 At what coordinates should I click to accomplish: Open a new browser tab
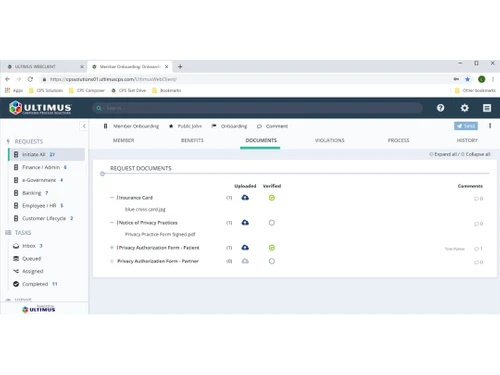point(180,67)
